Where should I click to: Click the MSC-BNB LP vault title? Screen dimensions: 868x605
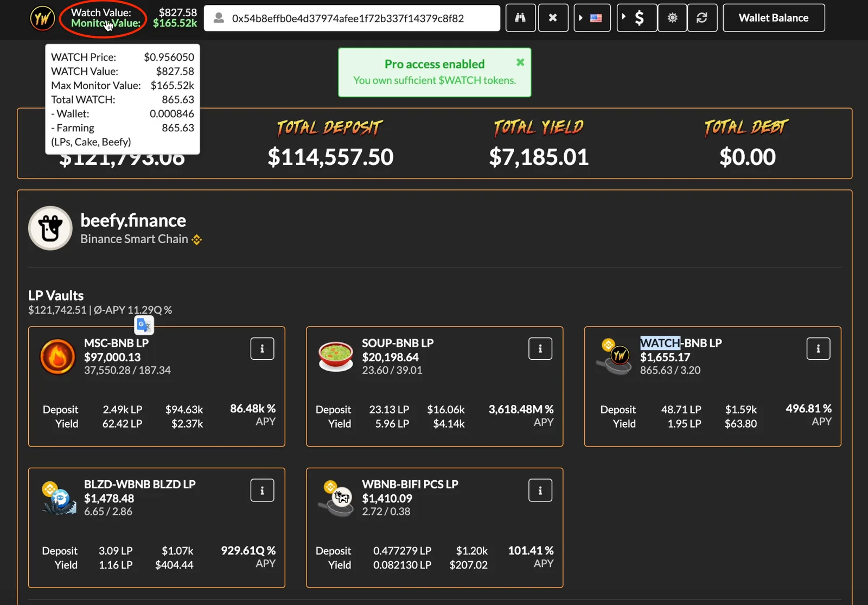(116, 343)
